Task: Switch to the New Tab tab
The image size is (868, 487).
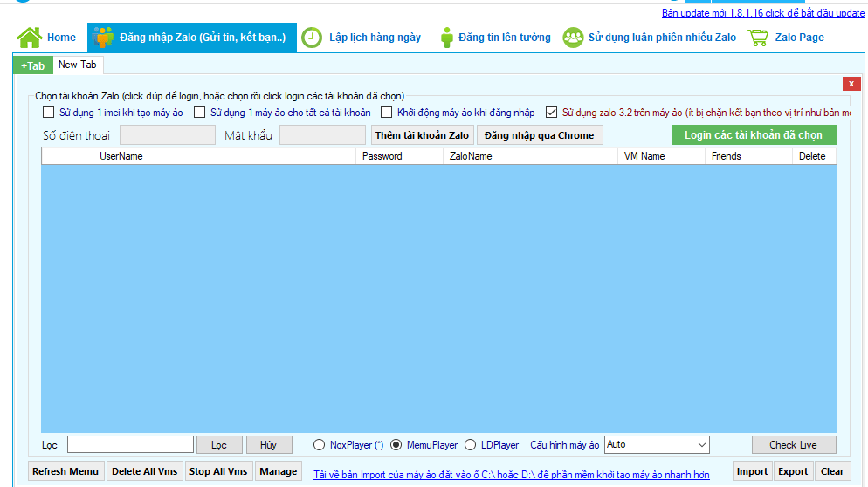Action: (x=78, y=65)
